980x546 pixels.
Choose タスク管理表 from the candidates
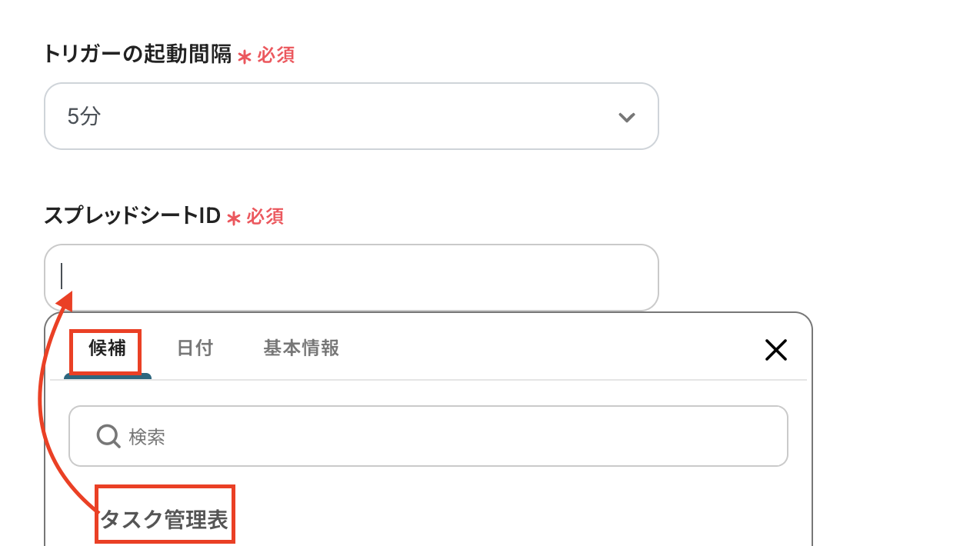coord(165,520)
